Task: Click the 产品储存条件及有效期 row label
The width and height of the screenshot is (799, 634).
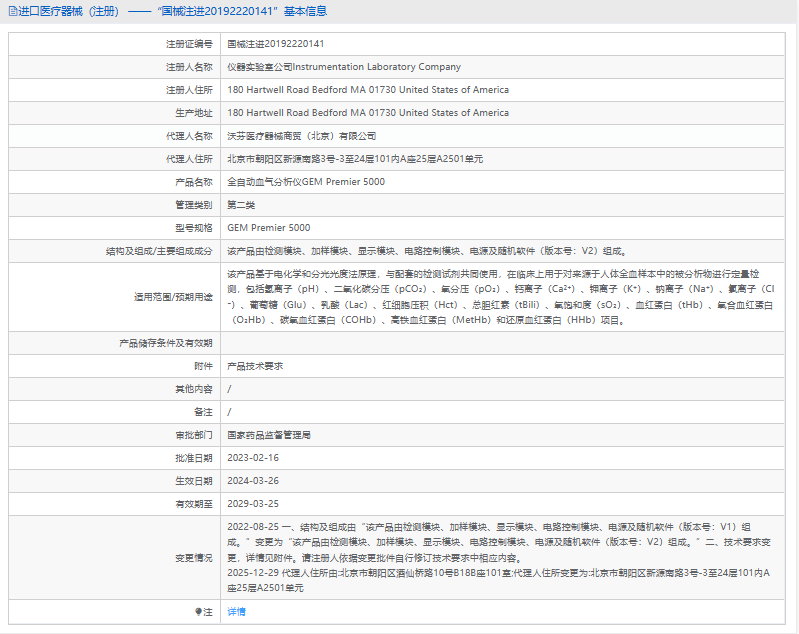Action: [x=166, y=343]
